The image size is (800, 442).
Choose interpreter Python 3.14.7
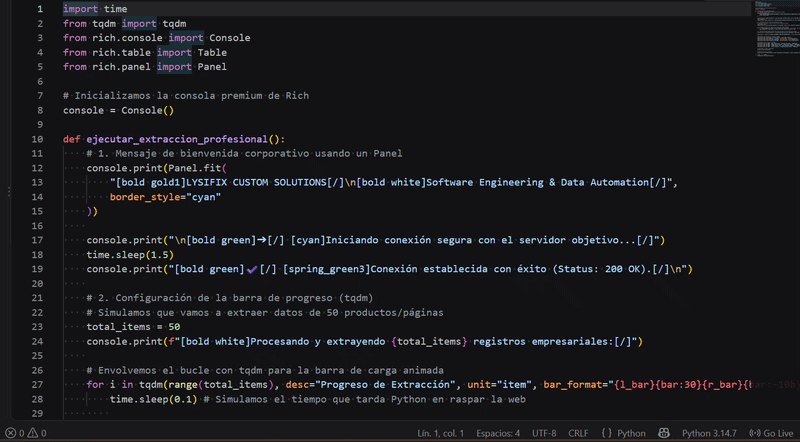point(709,433)
